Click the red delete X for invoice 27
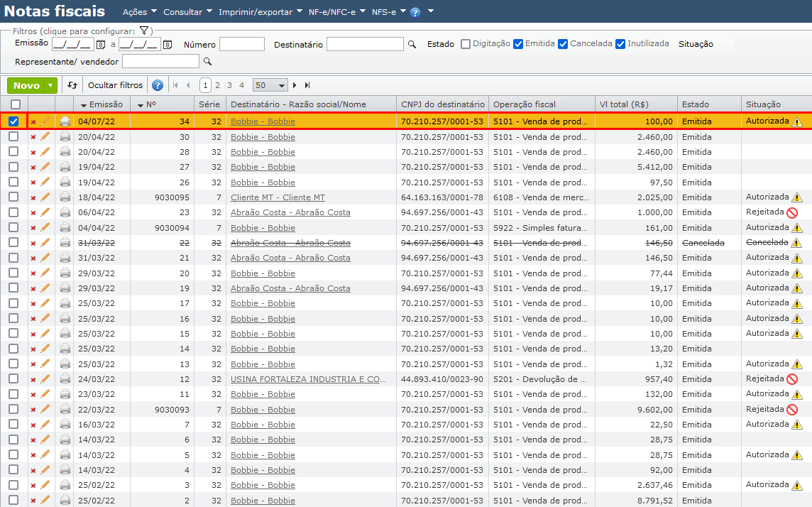The height and width of the screenshot is (507, 812). [33, 168]
